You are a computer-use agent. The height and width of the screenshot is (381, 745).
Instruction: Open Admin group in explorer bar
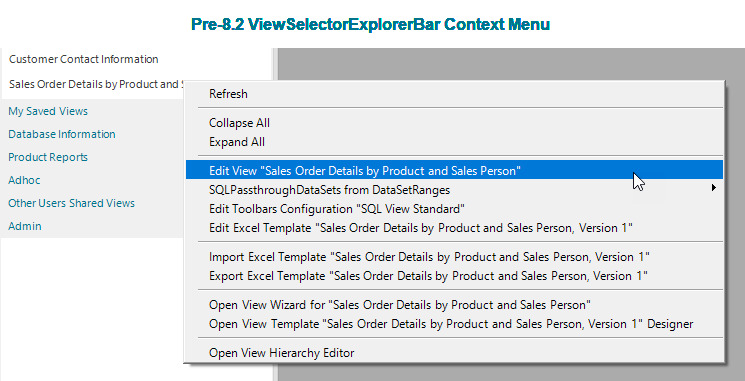[25, 226]
